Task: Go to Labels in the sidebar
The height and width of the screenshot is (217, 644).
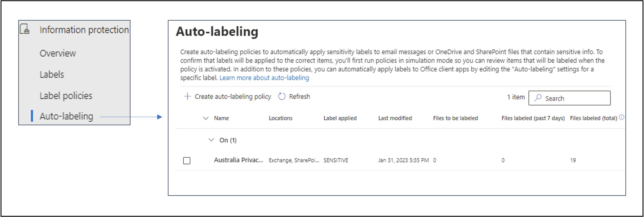Action: (52, 75)
